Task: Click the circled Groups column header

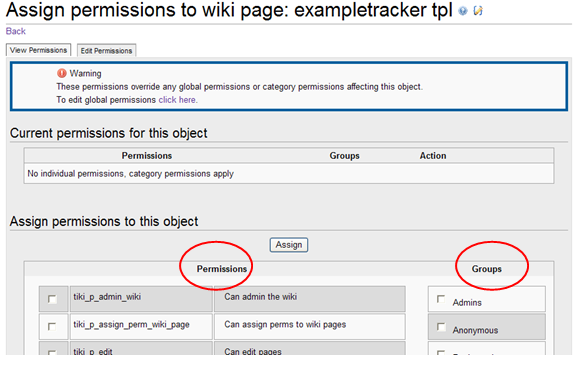Action: tap(486, 269)
